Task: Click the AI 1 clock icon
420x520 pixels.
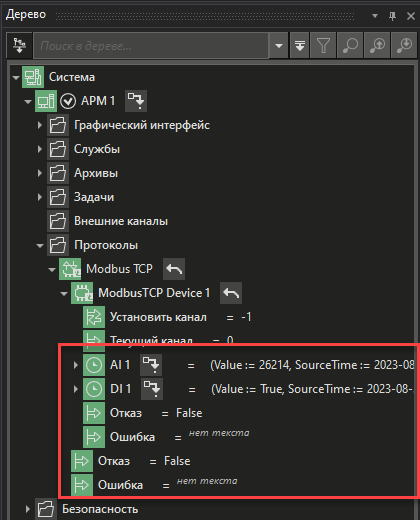Action: click(94, 365)
